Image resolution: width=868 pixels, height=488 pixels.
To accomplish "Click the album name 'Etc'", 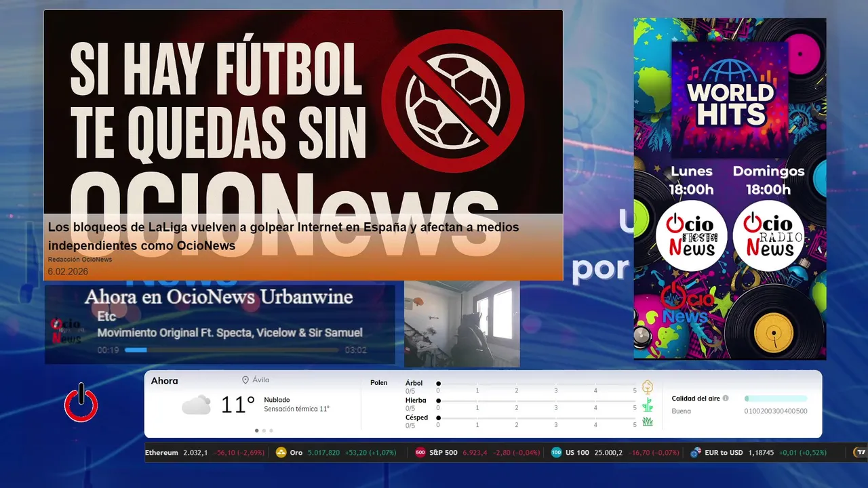I will click(x=106, y=316).
